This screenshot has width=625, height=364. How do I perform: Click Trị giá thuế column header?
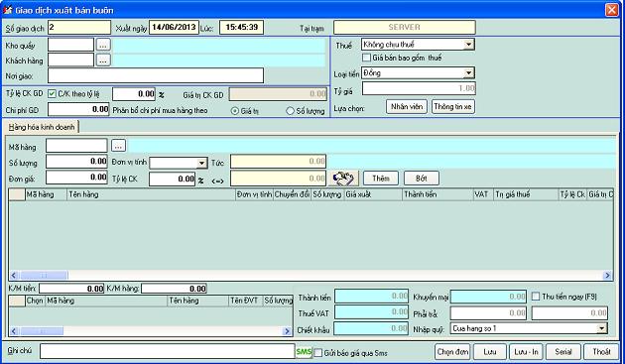(526, 194)
